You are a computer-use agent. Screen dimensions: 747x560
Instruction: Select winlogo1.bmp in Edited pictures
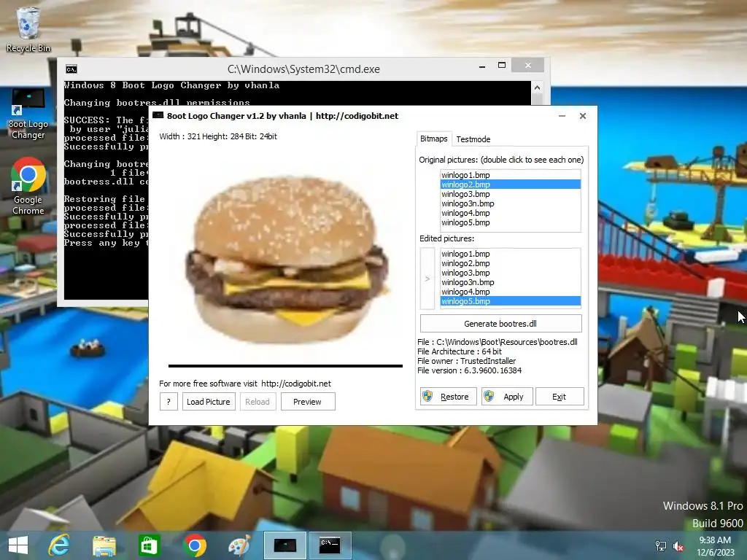tap(510, 254)
